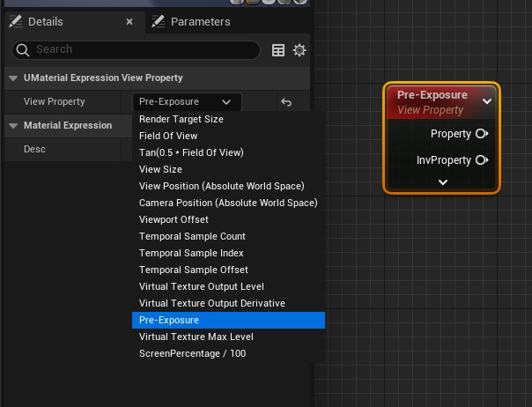Click the InvProperty output pin
Image resolution: width=532 pixels, height=407 pixels.
[x=481, y=160]
